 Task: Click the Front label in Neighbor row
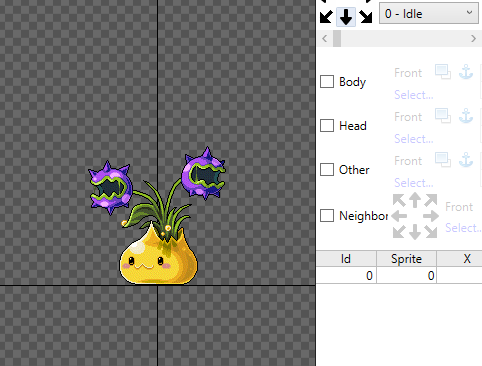(459, 207)
